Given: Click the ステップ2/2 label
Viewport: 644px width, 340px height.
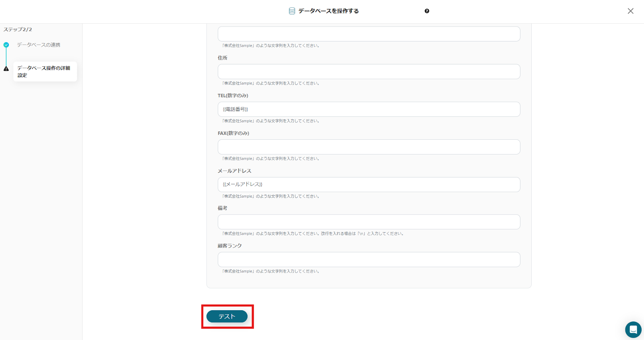Looking at the screenshot, I should [18, 29].
